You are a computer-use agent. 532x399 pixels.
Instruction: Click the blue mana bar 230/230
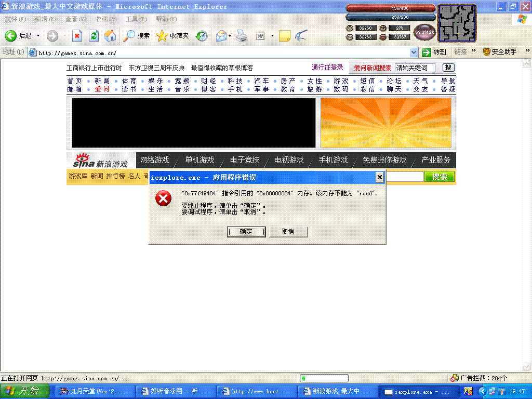coord(391,17)
